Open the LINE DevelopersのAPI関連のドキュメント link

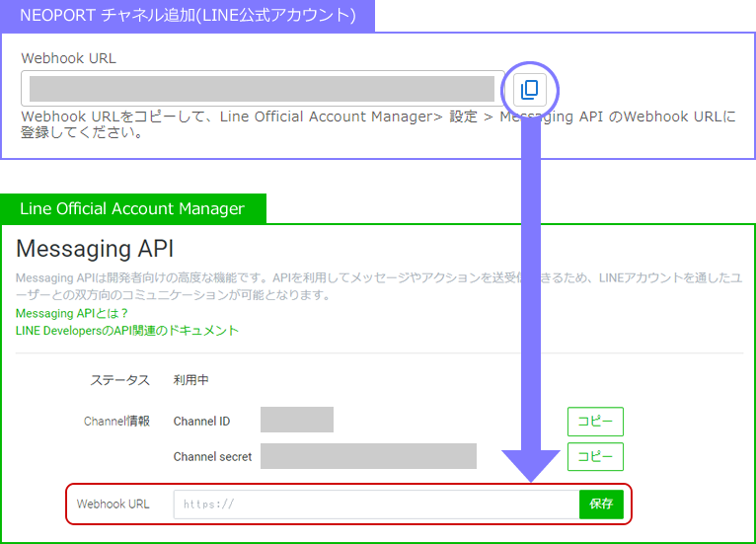click(x=127, y=331)
